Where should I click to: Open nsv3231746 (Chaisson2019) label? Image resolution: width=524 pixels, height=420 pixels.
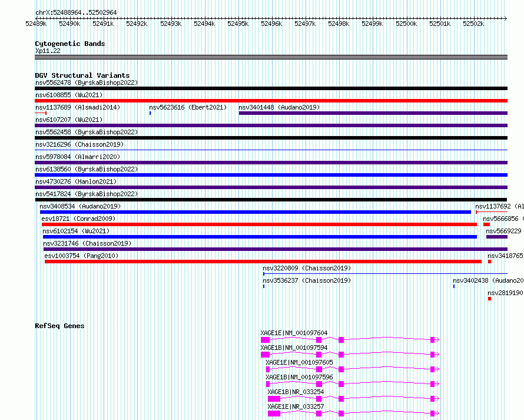(x=87, y=243)
